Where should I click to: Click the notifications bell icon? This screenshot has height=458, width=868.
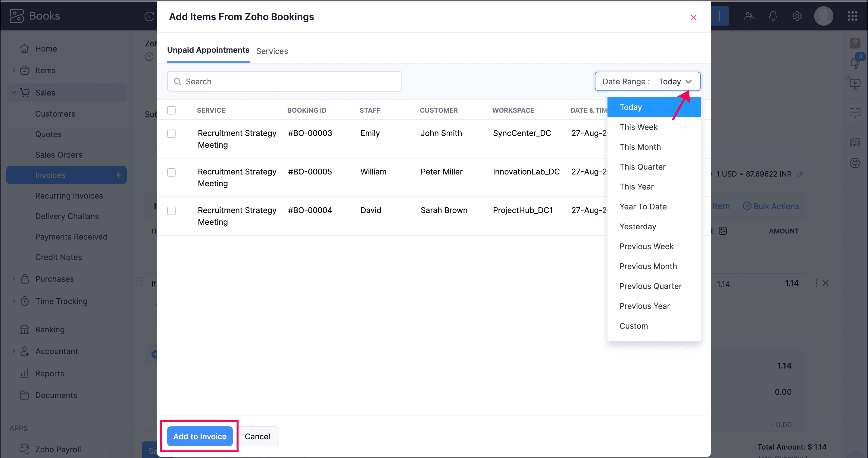pyautogui.click(x=773, y=16)
